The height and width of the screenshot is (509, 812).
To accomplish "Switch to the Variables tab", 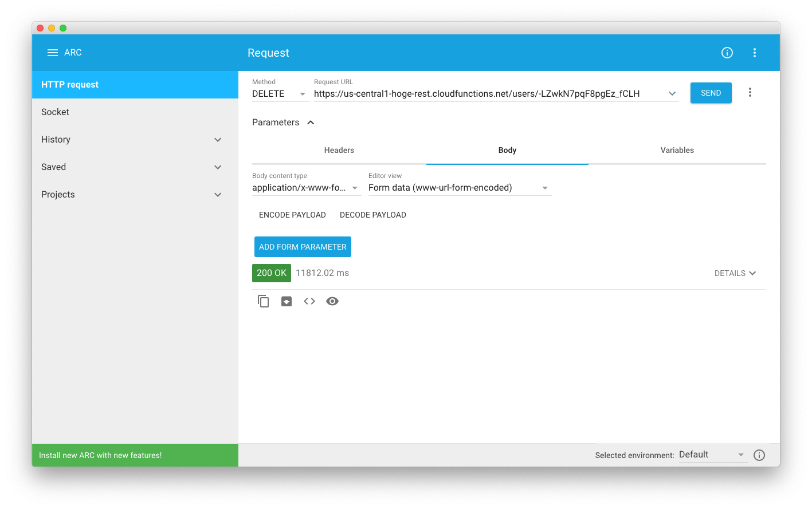I will pyautogui.click(x=677, y=151).
